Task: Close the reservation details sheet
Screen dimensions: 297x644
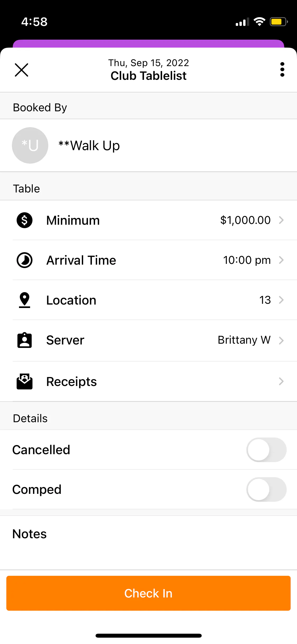Action: [x=21, y=70]
